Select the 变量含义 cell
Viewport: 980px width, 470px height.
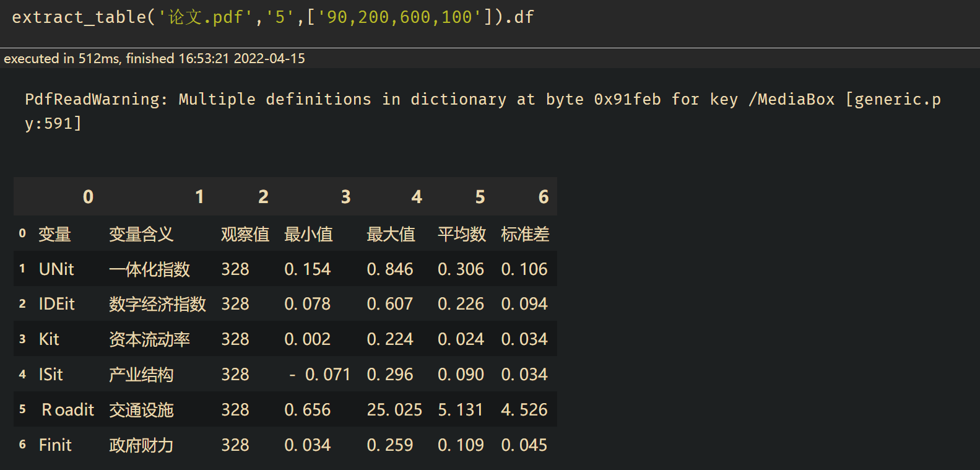(x=141, y=234)
